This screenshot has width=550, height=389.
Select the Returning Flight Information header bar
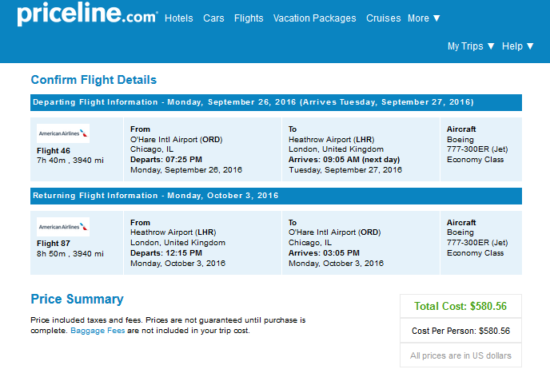(276, 196)
